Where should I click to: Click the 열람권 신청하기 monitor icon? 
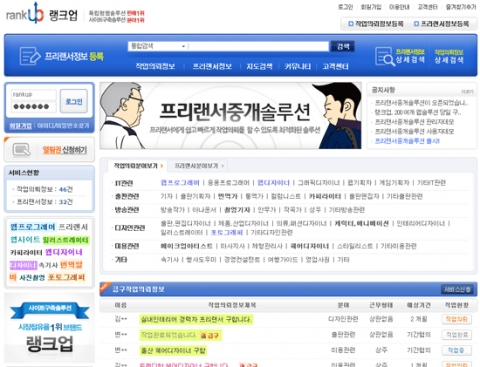pyautogui.click(x=22, y=150)
